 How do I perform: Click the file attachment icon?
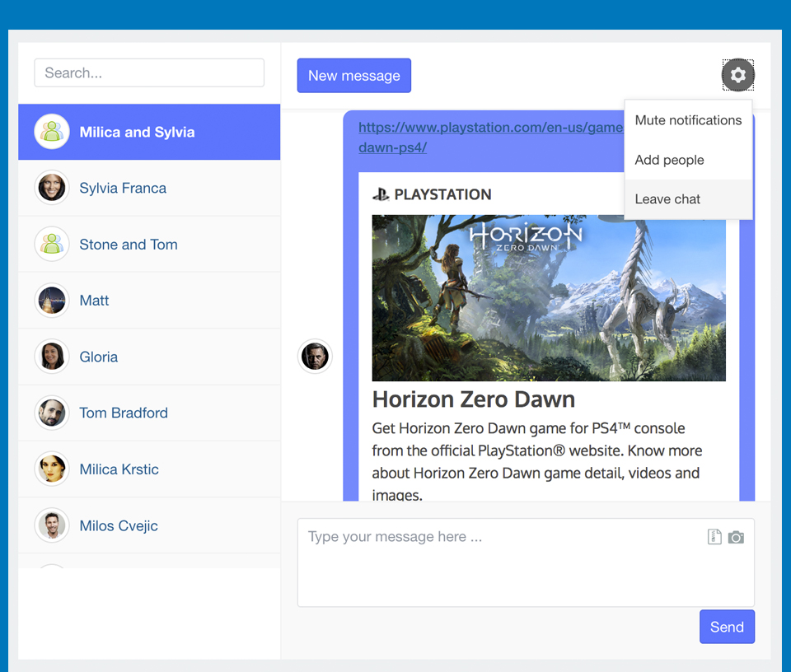(714, 537)
